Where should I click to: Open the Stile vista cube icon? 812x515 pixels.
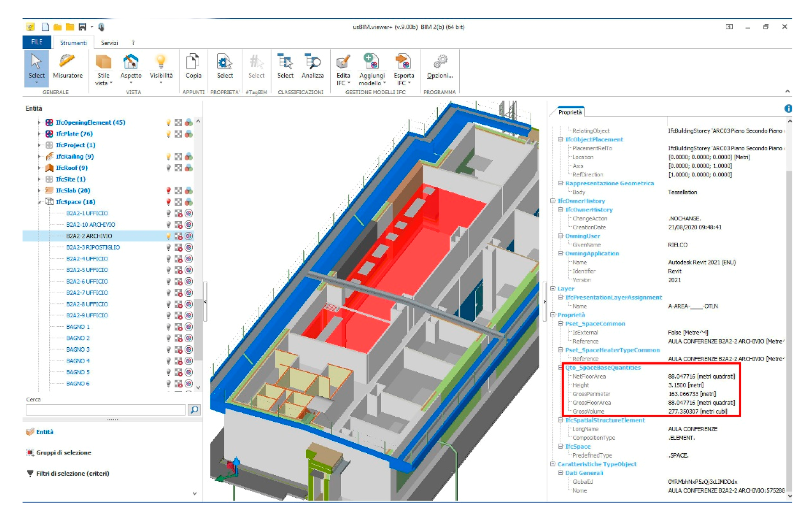(x=103, y=62)
